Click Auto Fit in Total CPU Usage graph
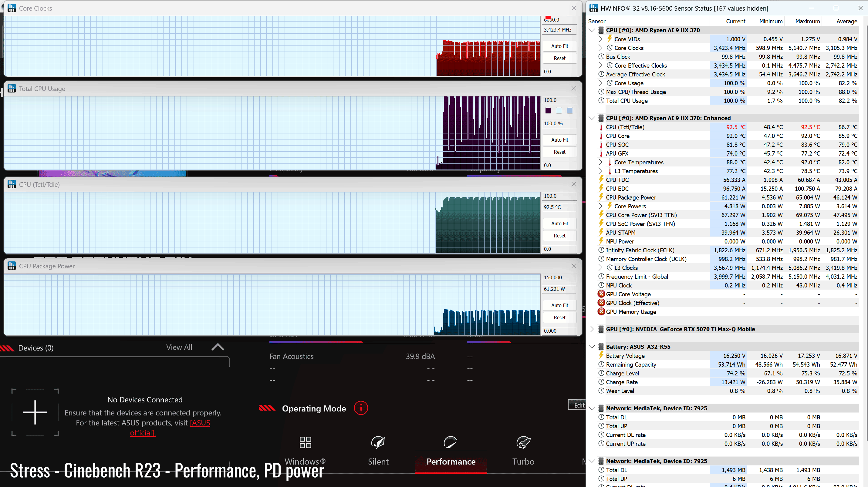 pyautogui.click(x=559, y=140)
